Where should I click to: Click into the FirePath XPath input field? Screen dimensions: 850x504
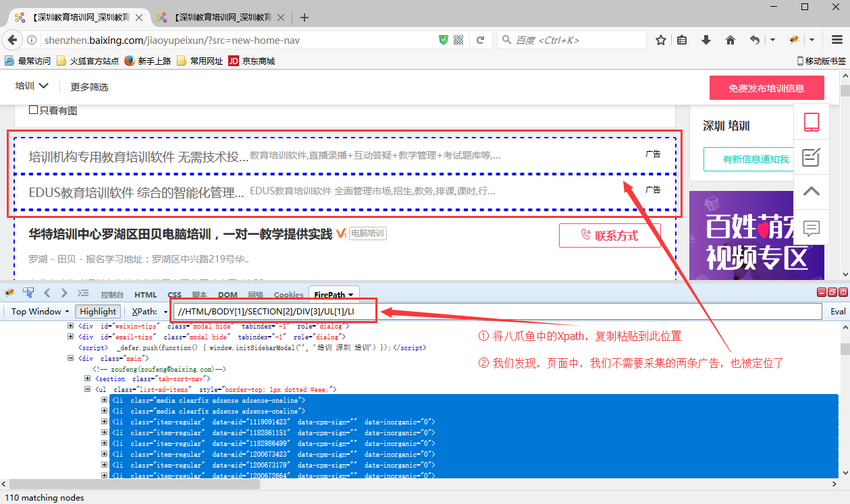pos(498,312)
